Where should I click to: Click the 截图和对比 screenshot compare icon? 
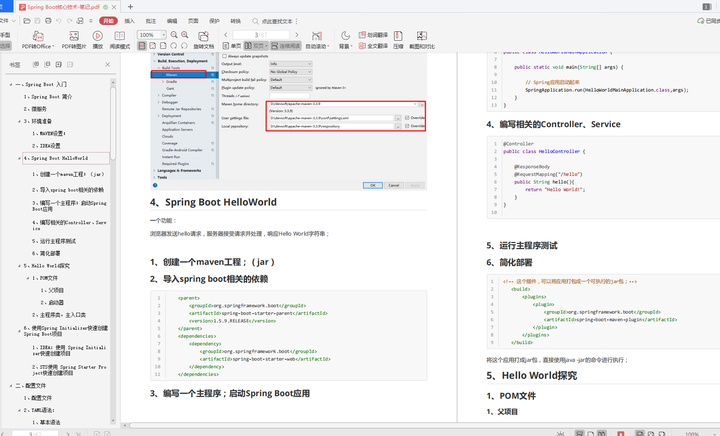pyautogui.click(x=422, y=36)
